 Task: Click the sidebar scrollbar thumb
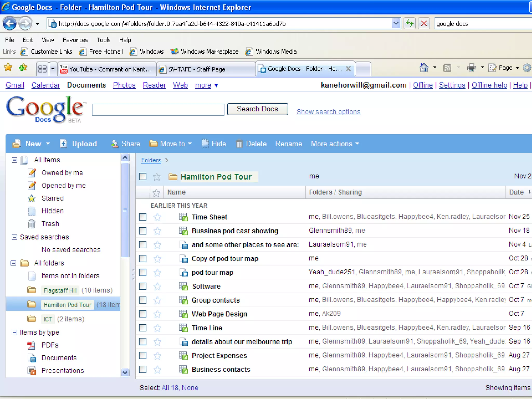[125, 210]
